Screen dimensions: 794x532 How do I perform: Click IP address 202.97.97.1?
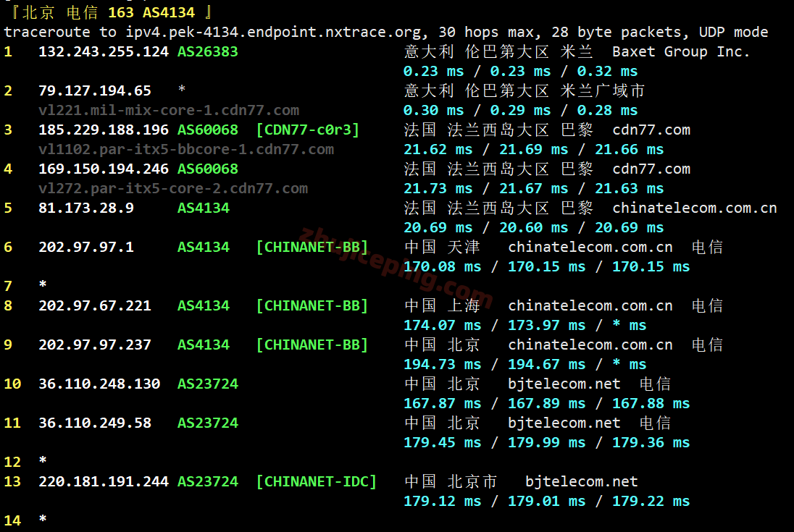[86, 247]
